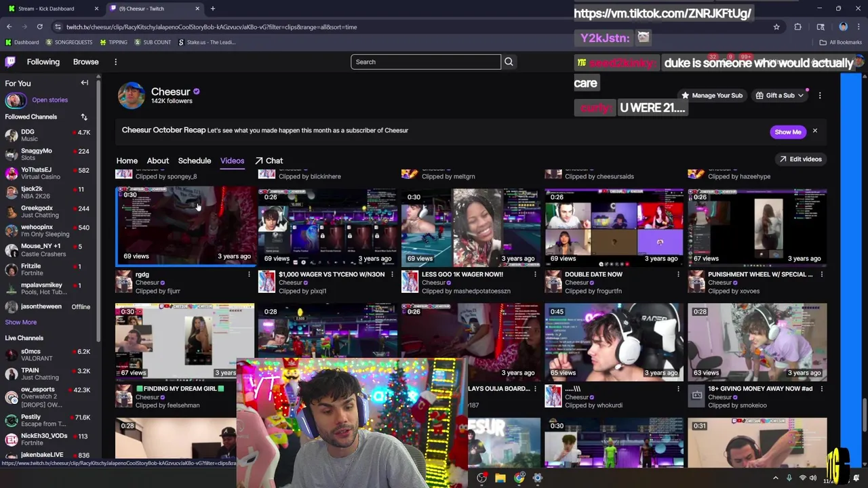The width and height of the screenshot is (868, 488).
Task: Open options for DOUBLE DATE NOW clip
Action: tap(678, 274)
